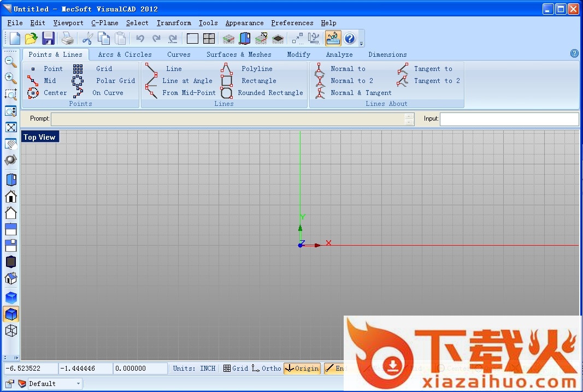The image size is (583, 392).
Task: Toggle Ortho mode in status bar
Action: pos(266,368)
